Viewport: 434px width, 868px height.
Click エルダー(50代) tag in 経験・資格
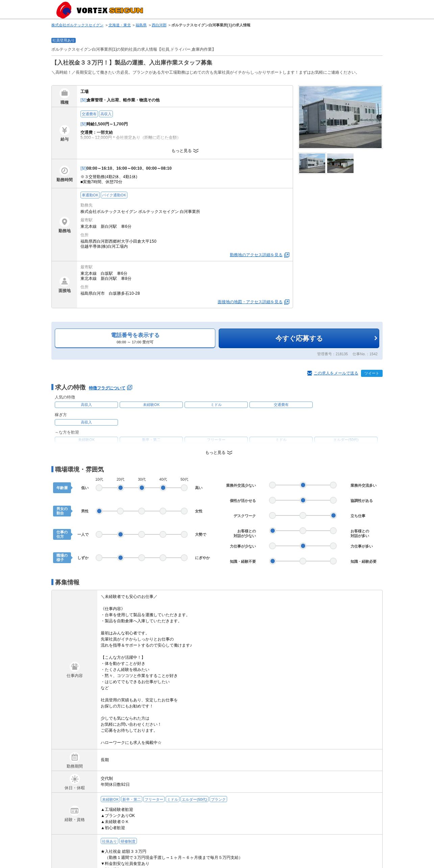194,799
